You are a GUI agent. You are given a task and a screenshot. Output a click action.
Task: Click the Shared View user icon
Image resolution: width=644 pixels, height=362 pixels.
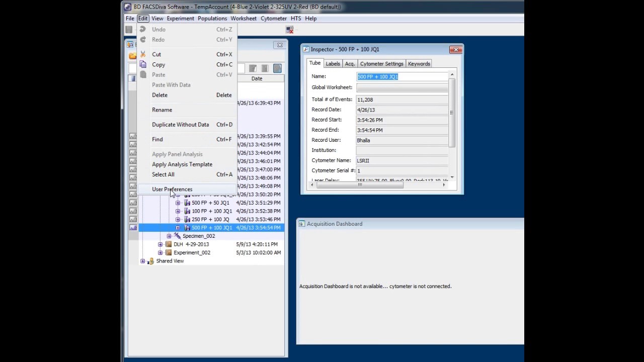click(x=151, y=261)
